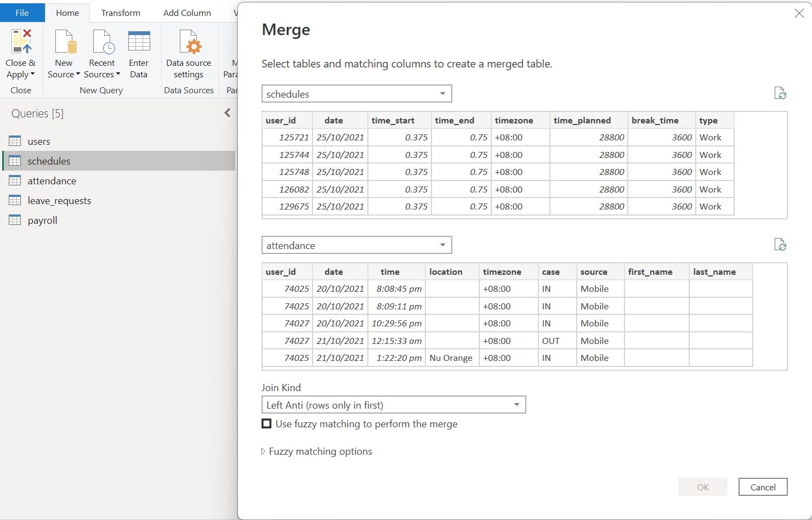Switch to the Add Column tab
Viewport: 812px width, 520px height.
187,13
